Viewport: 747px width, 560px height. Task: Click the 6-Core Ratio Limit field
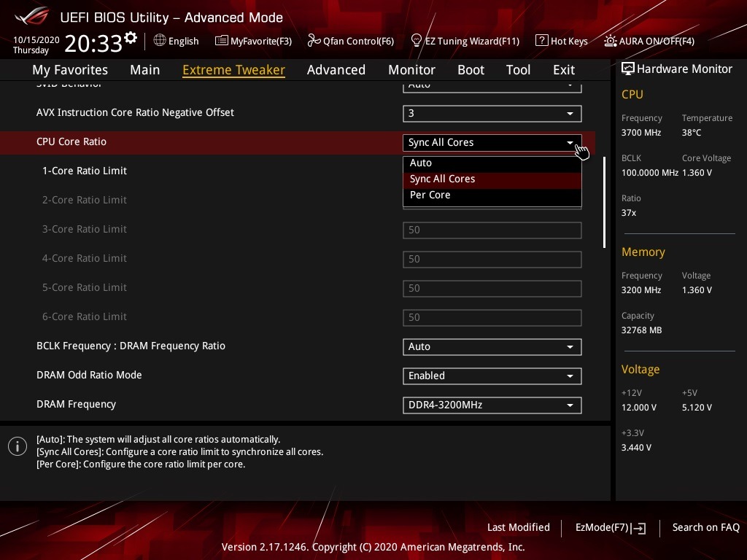492,318
